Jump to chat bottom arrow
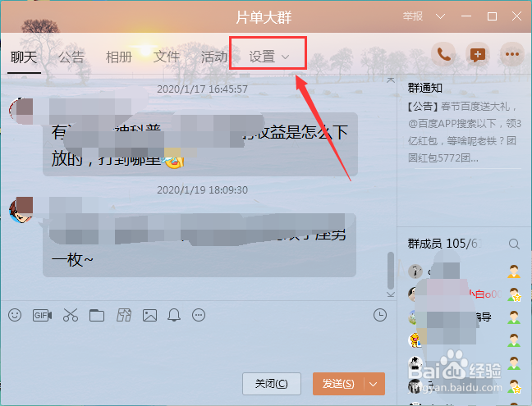Viewport: 532px width, 406px height. tap(391, 294)
